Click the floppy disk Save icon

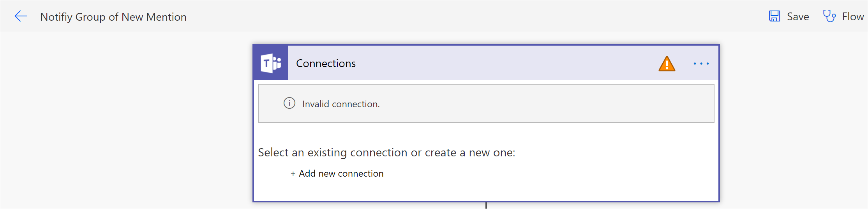pos(774,16)
